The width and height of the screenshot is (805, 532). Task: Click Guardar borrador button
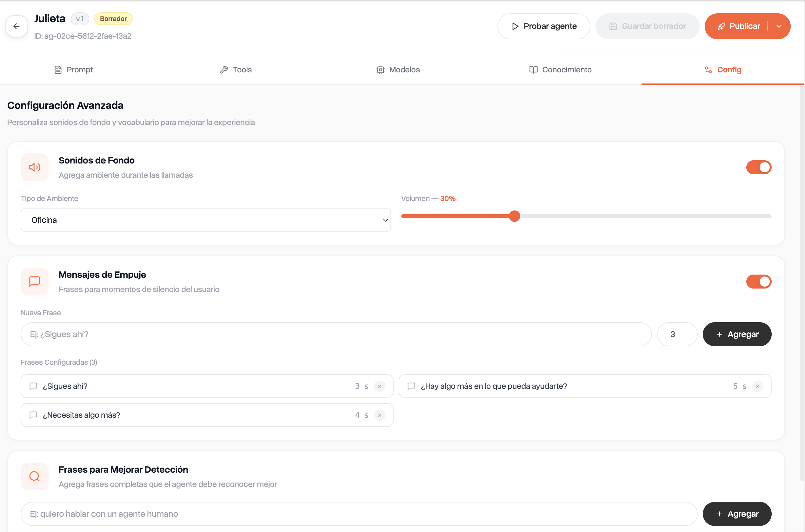647,26
